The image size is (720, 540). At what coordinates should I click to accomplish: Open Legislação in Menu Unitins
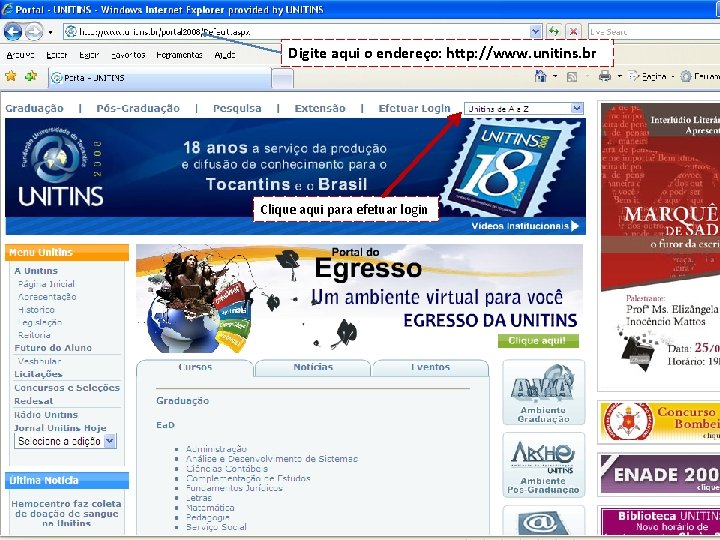pos(40,322)
